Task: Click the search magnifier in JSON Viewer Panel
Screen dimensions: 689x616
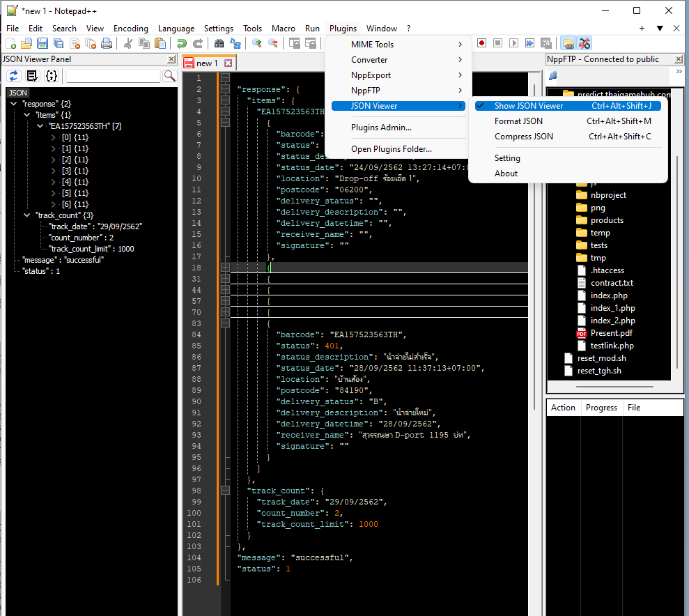Action: (169, 76)
